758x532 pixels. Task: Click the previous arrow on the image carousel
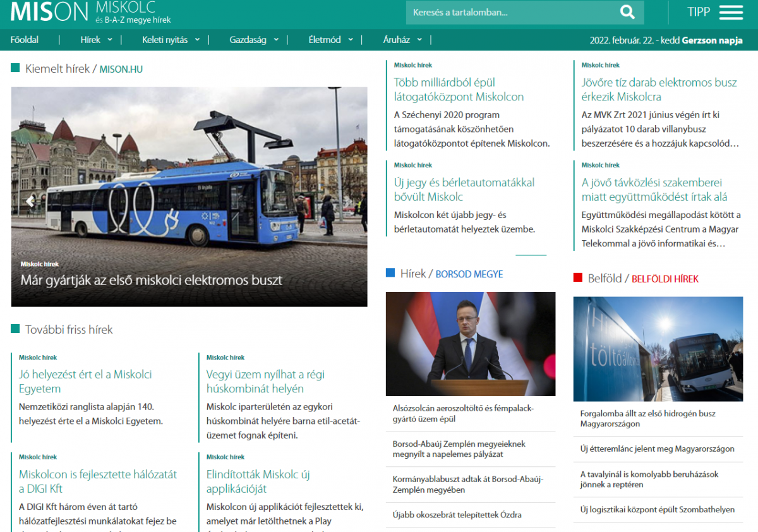(x=29, y=201)
